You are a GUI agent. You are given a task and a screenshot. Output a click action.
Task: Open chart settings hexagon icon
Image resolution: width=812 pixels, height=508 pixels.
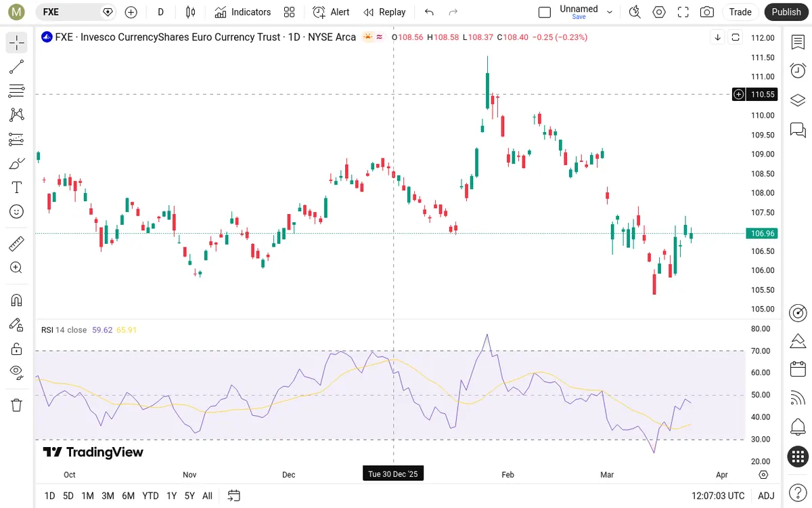point(659,12)
